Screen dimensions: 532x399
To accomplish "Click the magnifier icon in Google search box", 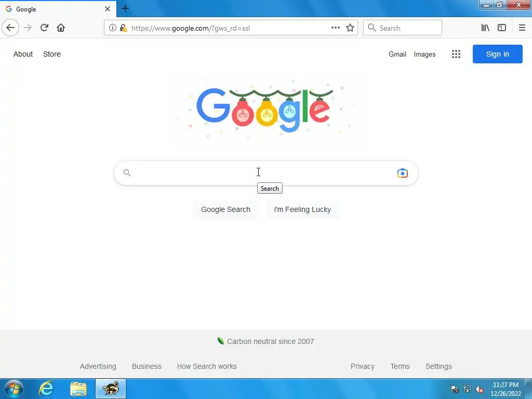I will pos(127,172).
